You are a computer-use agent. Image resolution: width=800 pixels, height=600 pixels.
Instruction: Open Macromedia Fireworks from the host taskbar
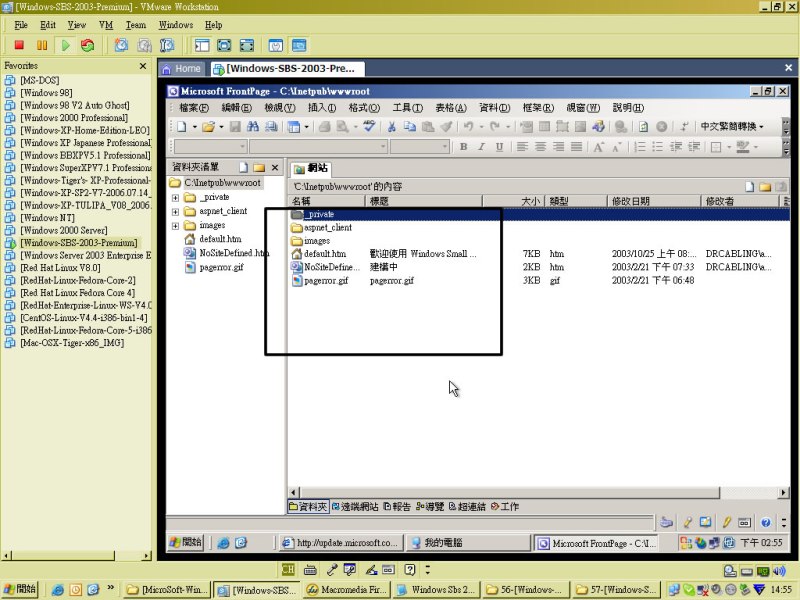coord(348,590)
